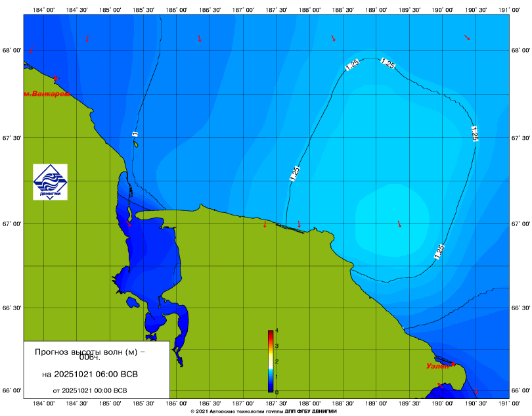532x416 pixels.
Task: Click the top wave arrow near 190°30' longitude
Action: pos(467,37)
